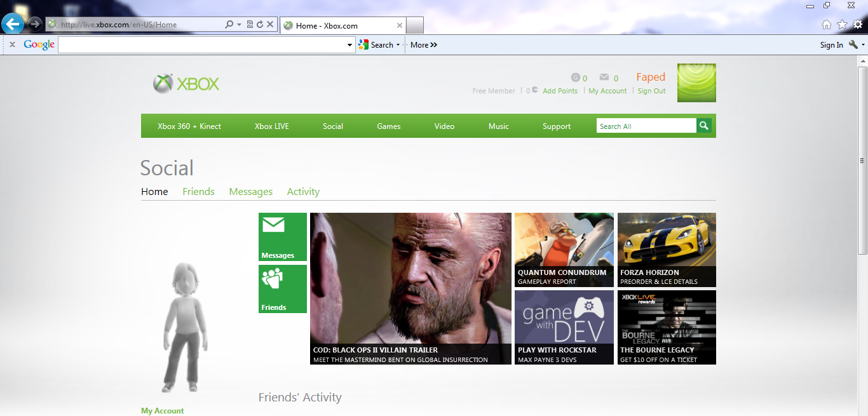Open browser Tools gear icon

858,25
